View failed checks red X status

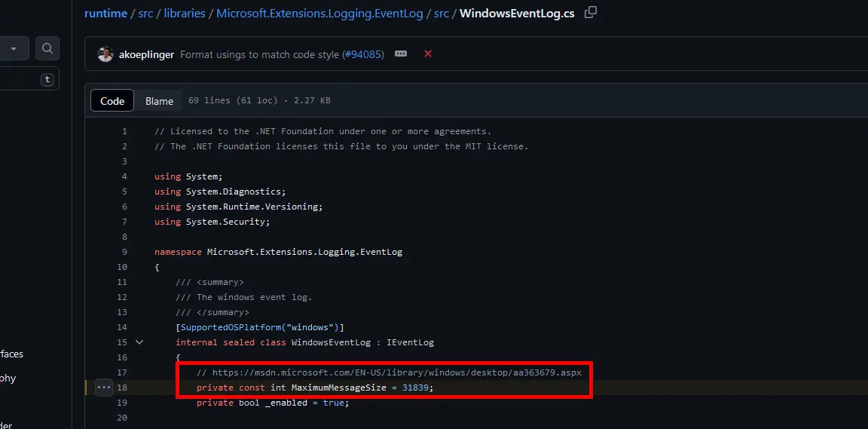click(x=428, y=54)
